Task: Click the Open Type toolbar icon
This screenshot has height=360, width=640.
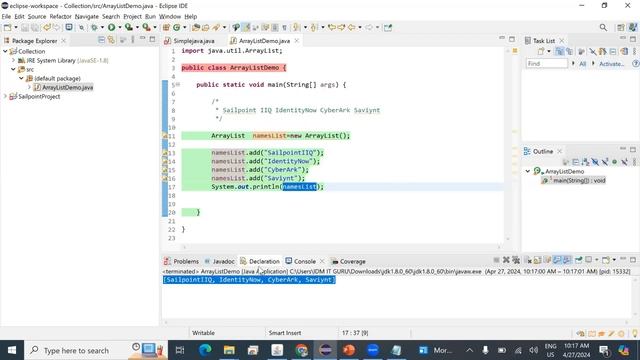Action: tap(196, 27)
